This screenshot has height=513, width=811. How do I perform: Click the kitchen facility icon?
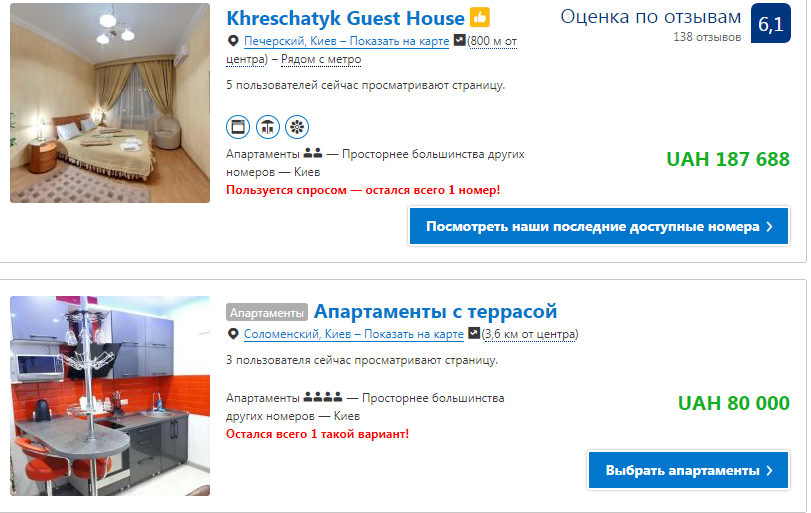(x=238, y=127)
